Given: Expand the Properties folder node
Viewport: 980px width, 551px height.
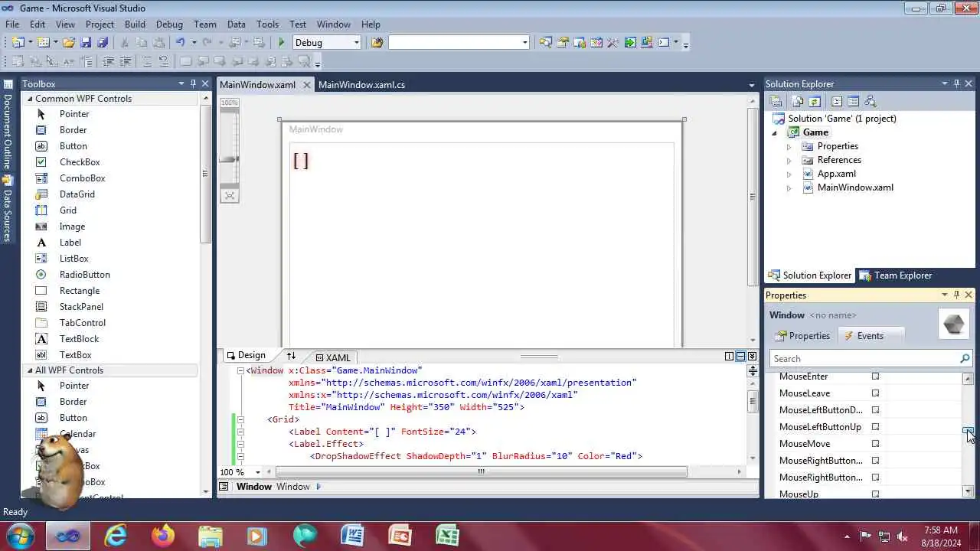Looking at the screenshot, I should [789, 146].
